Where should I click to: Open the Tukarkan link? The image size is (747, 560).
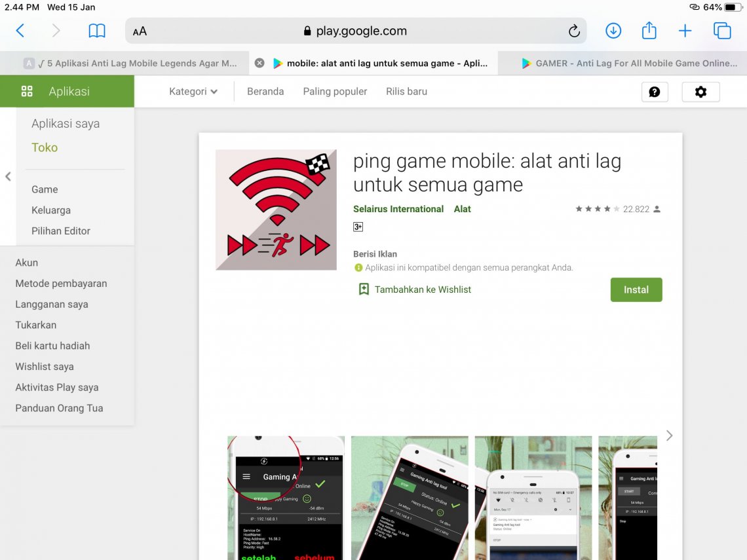[x=36, y=326]
